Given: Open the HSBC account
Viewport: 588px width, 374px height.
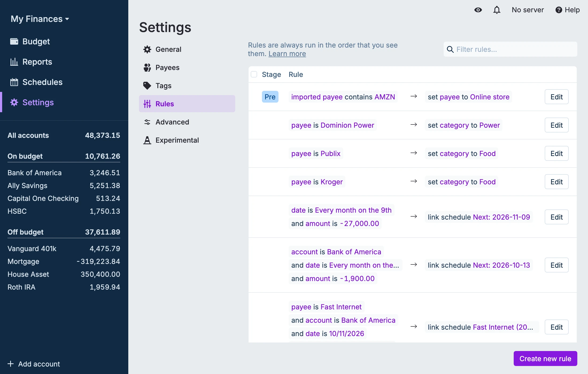Looking at the screenshot, I should pos(64,211).
